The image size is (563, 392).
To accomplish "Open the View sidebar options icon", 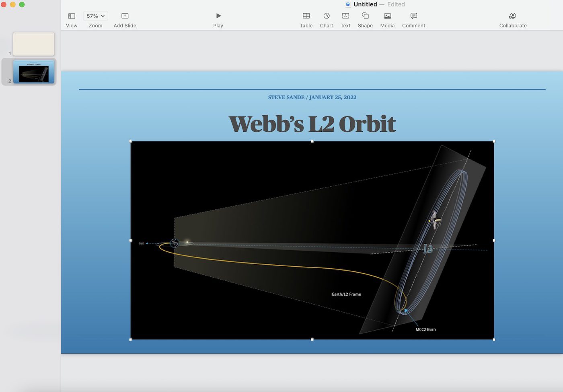I will point(72,16).
